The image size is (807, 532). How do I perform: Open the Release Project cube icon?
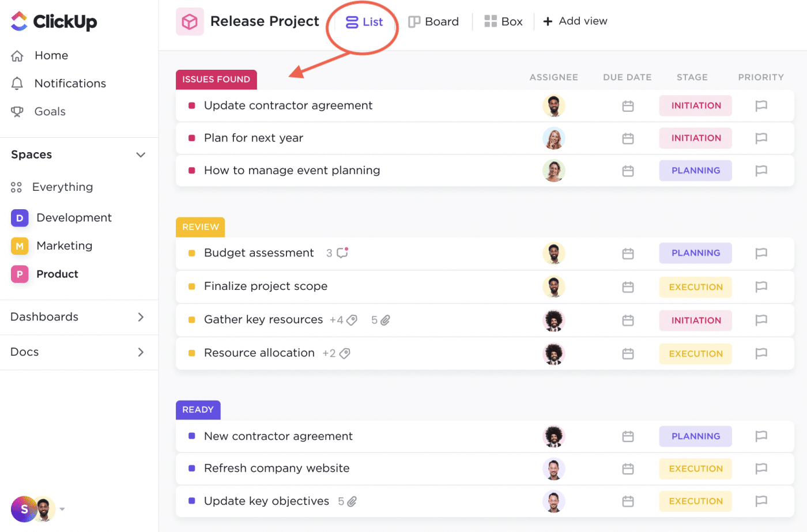[x=190, y=22]
